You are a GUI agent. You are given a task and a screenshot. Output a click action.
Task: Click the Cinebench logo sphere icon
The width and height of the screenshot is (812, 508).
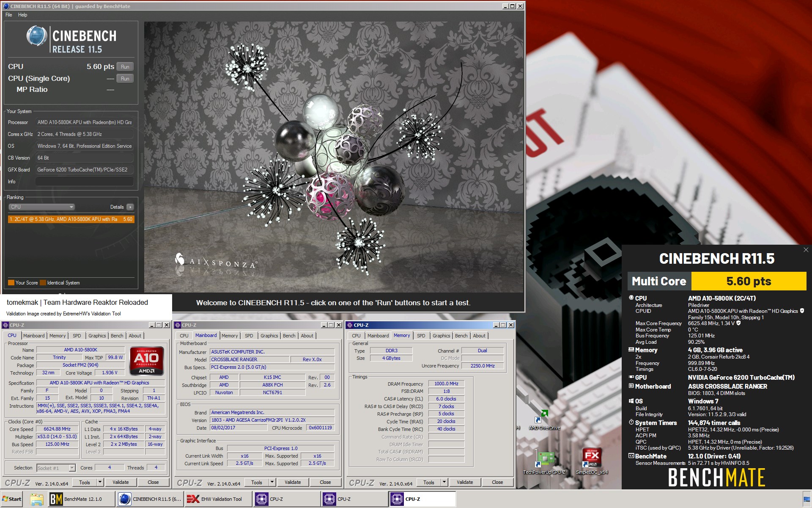click(36, 36)
